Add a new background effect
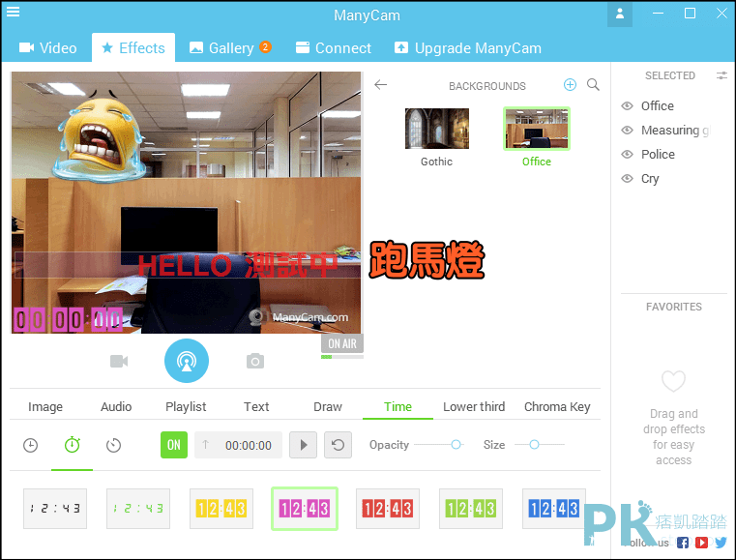 [x=570, y=84]
